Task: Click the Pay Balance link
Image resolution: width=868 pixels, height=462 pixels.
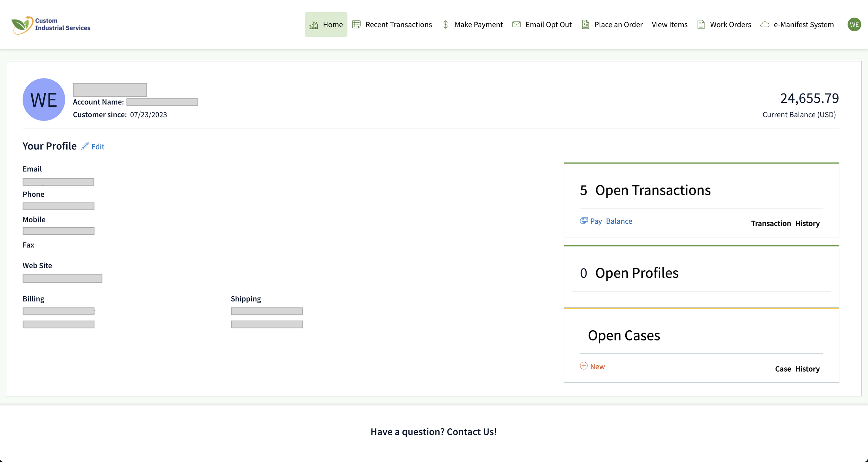Action: pyautogui.click(x=611, y=221)
